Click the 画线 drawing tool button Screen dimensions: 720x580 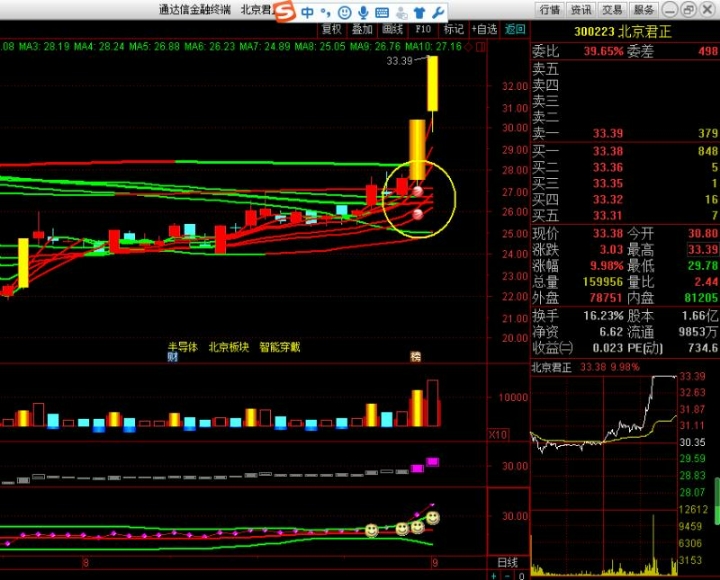pyautogui.click(x=393, y=29)
